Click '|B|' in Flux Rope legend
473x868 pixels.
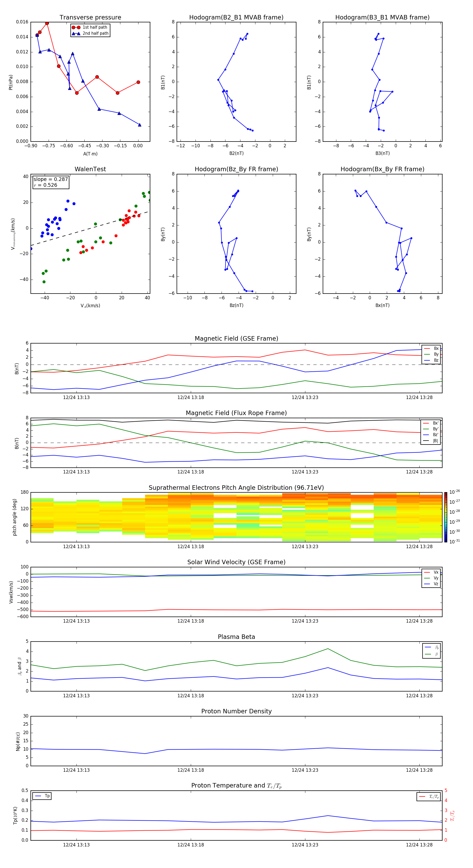tap(435, 441)
